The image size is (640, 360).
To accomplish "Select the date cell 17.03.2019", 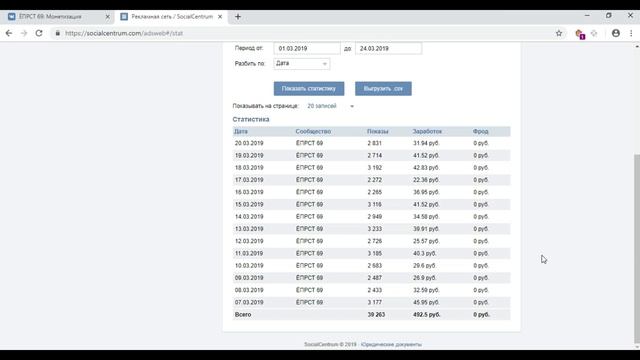I will pyautogui.click(x=249, y=180).
